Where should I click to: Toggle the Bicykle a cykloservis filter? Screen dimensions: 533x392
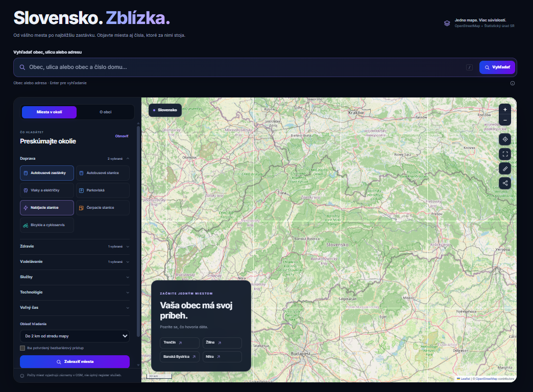47,225
